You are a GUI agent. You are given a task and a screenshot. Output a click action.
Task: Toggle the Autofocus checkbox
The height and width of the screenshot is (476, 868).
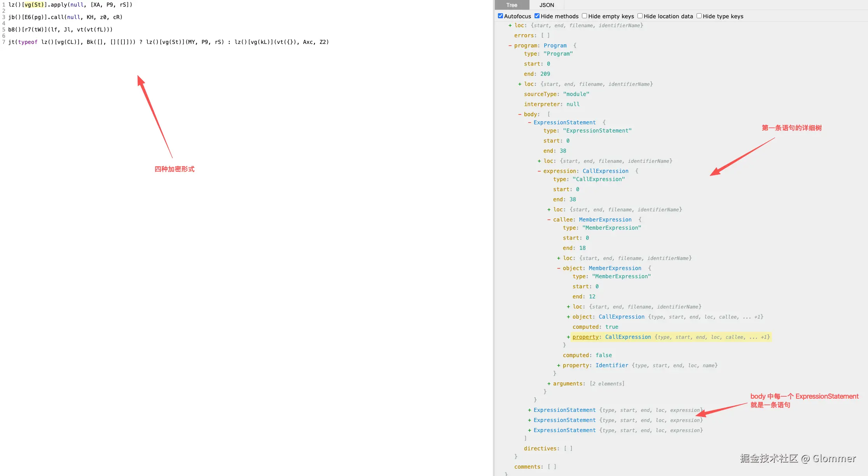[x=500, y=16]
